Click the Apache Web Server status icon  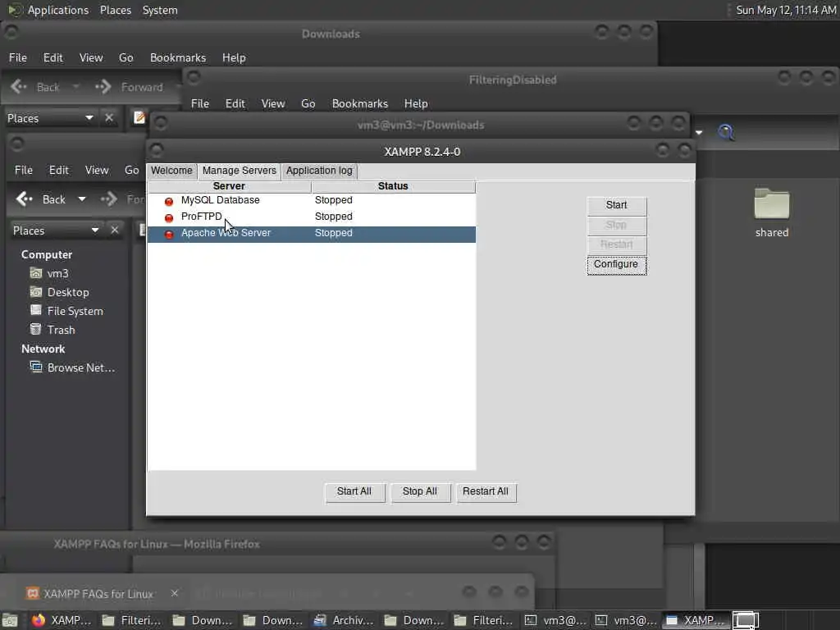(x=169, y=234)
